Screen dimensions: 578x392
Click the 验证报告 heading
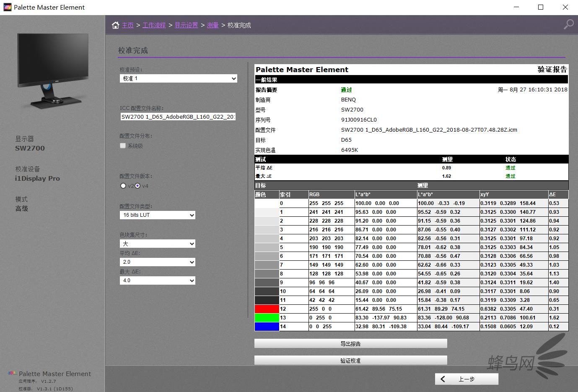(x=552, y=69)
